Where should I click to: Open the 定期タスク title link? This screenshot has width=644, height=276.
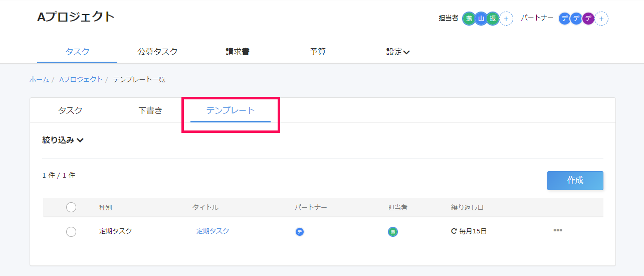coord(212,231)
